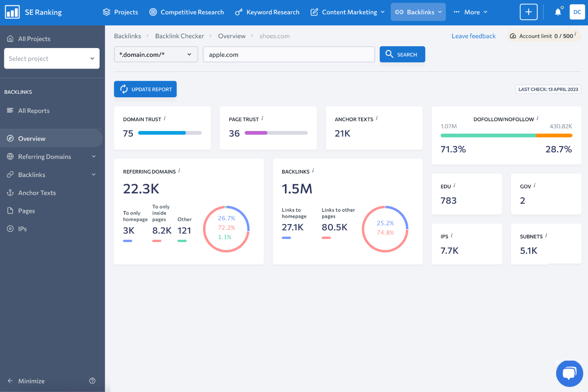Image resolution: width=588 pixels, height=392 pixels.
Task: Click the Backlinks donut chart
Action: click(x=385, y=229)
